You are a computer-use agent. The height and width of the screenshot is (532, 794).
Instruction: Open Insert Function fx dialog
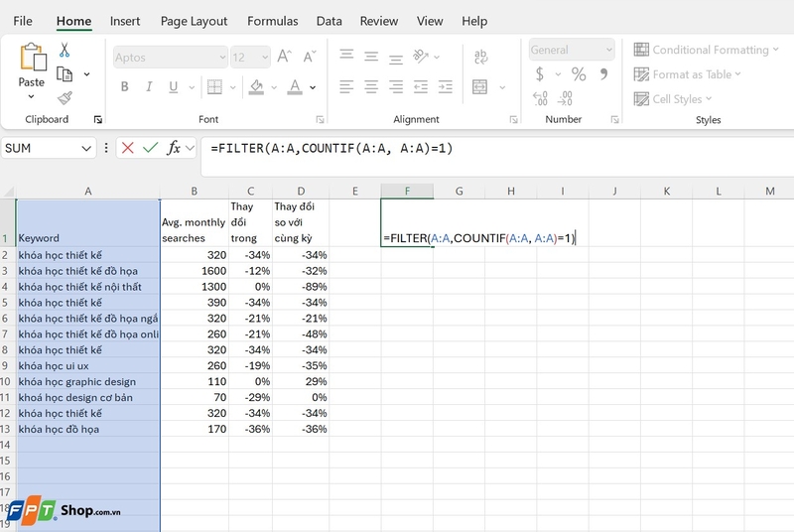[174, 148]
